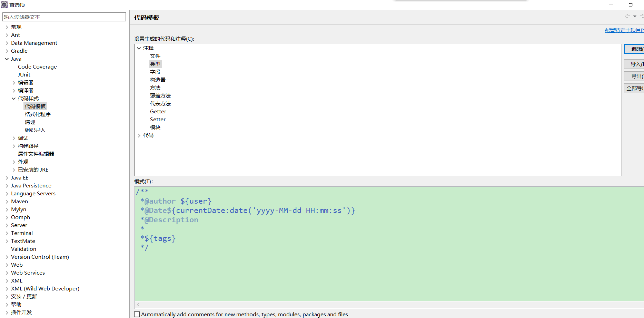The width and height of the screenshot is (644, 318).
Task: Click the 全部导出 button
Action: point(634,88)
